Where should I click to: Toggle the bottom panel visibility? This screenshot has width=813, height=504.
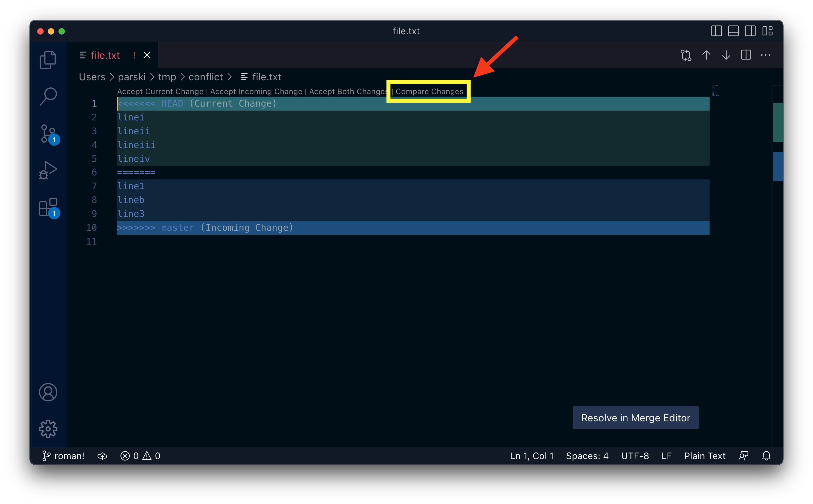(x=733, y=31)
